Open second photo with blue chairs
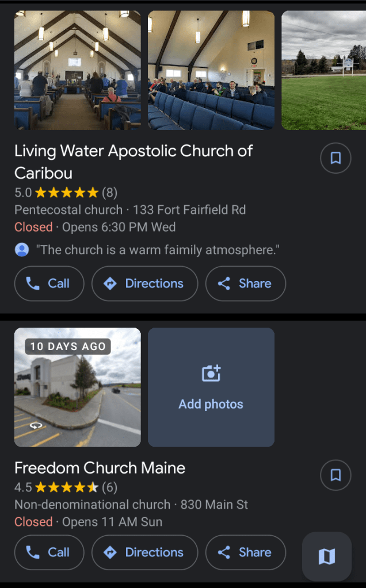The width and height of the screenshot is (366, 588). coord(211,70)
